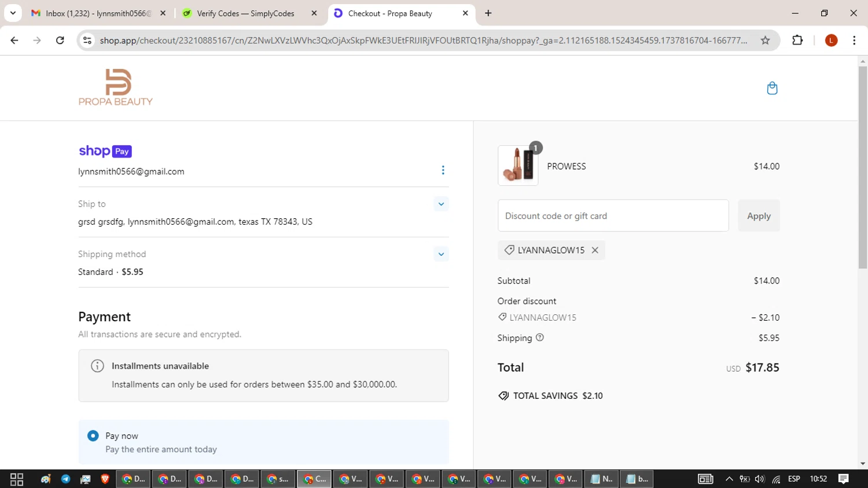Open a new browser tab
The height and width of the screenshot is (488, 868).
488,13
